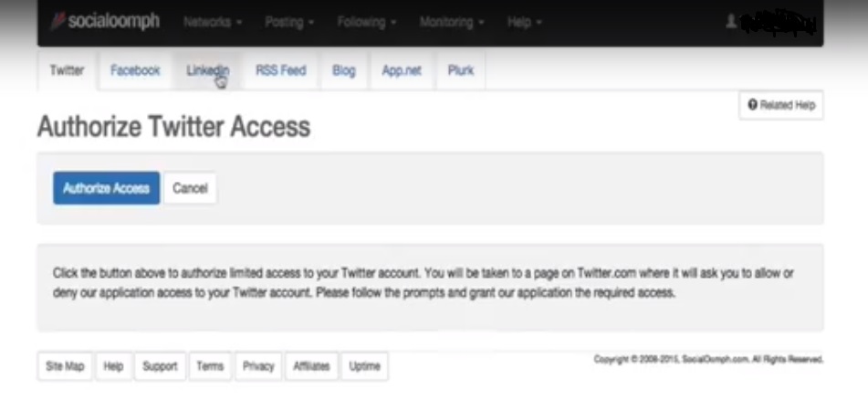Check the Uptime footer link
Viewport: 868px width, 400px height.
point(365,366)
